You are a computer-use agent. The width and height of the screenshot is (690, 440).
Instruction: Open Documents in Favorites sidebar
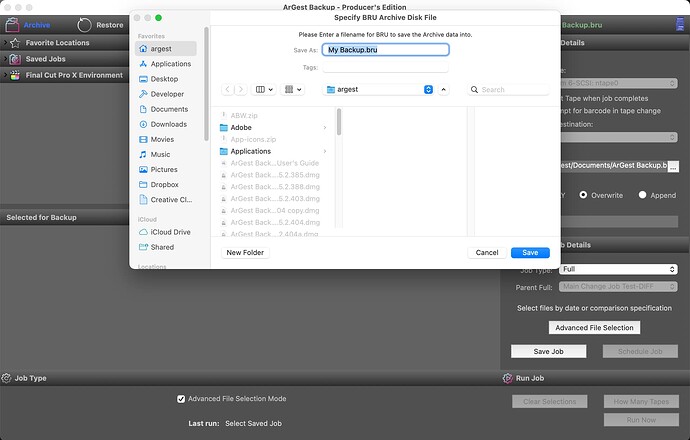click(165, 109)
